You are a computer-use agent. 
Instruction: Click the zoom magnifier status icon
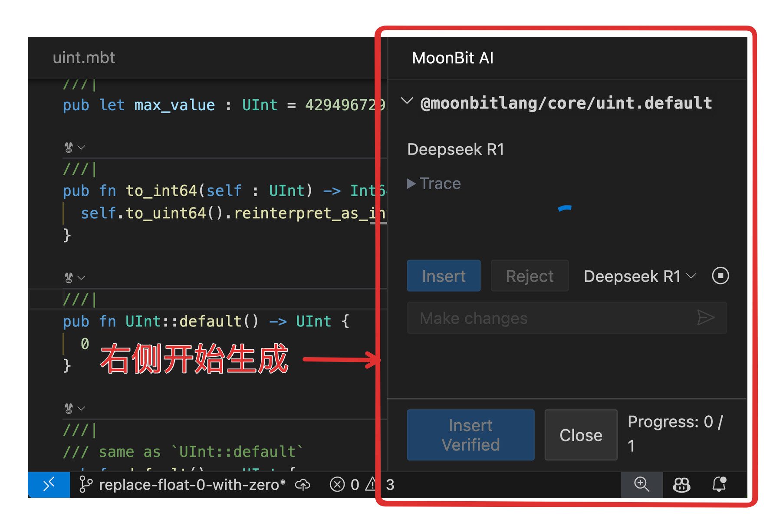point(642,484)
